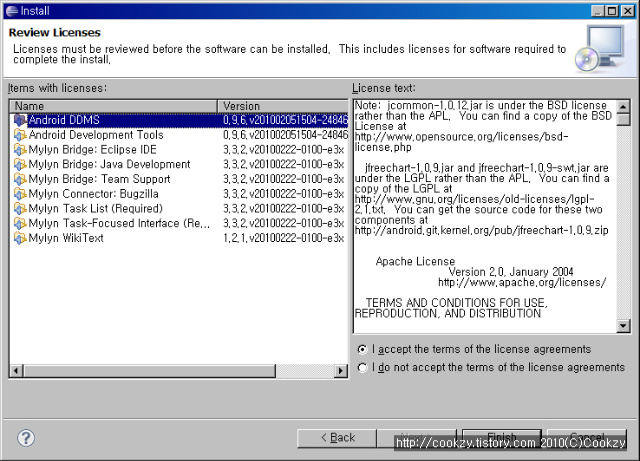Select Mylyn Connector: Bugzilla item

(179, 194)
